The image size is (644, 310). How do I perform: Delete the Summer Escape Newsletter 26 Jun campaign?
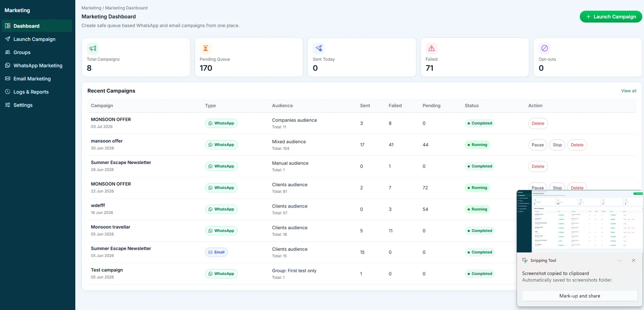(x=538, y=166)
